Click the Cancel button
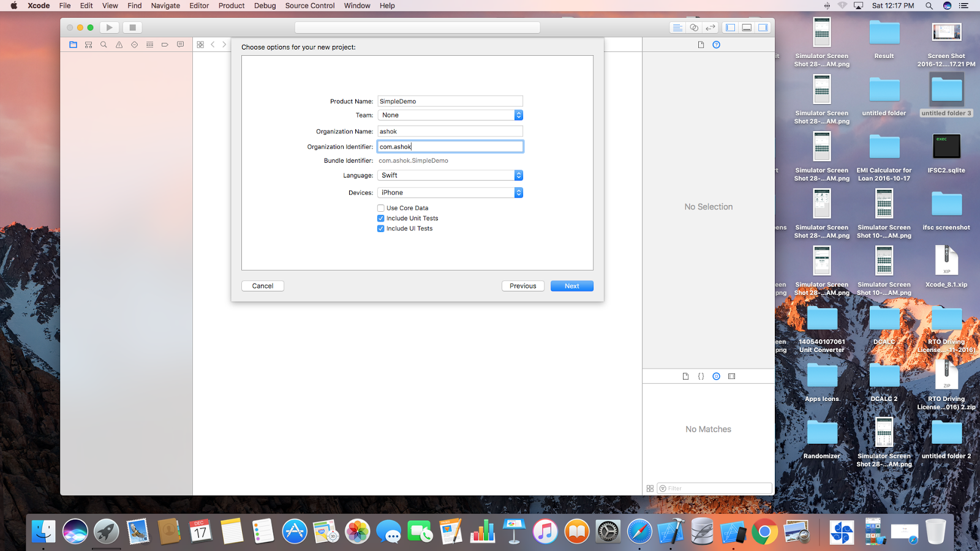Screen dimensions: 980x551 point(263,286)
